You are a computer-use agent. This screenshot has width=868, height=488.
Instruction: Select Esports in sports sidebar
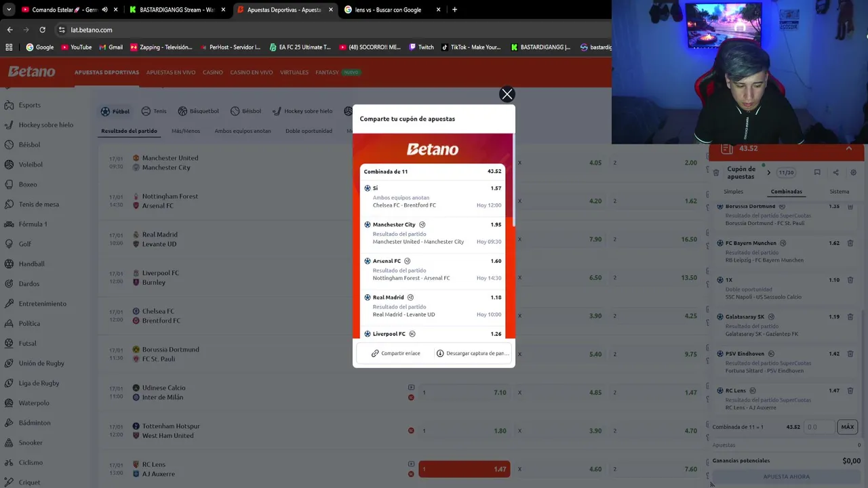pos(30,105)
